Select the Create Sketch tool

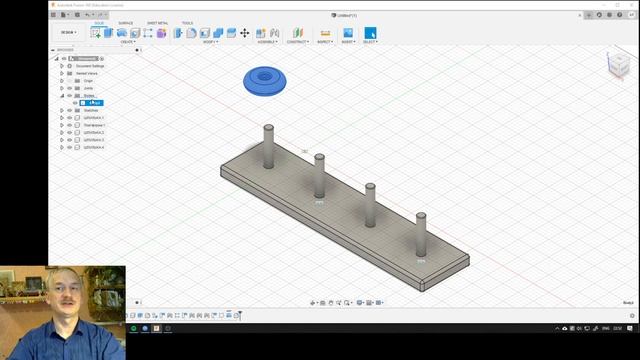point(96,33)
